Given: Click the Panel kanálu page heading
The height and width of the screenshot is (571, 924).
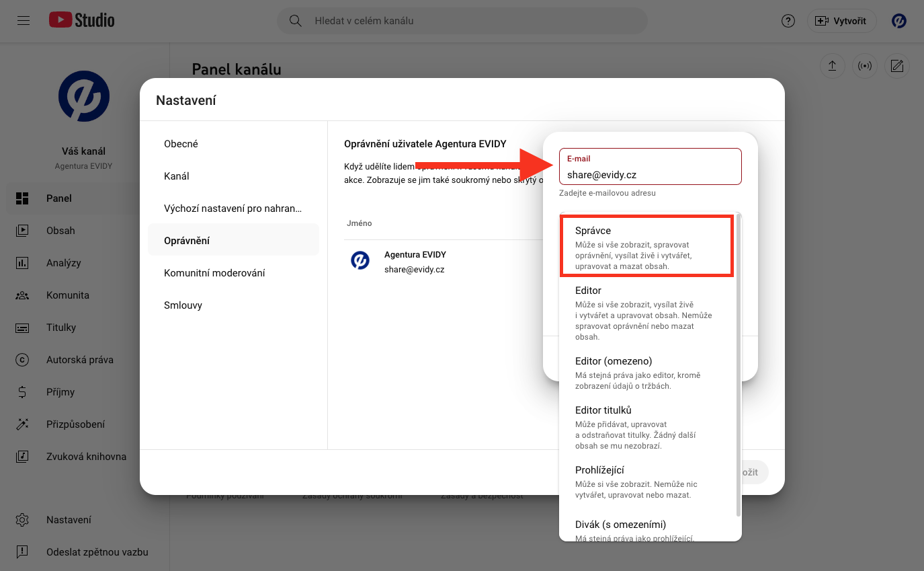Looking at the screenshot, I should (x=237, y=69).
